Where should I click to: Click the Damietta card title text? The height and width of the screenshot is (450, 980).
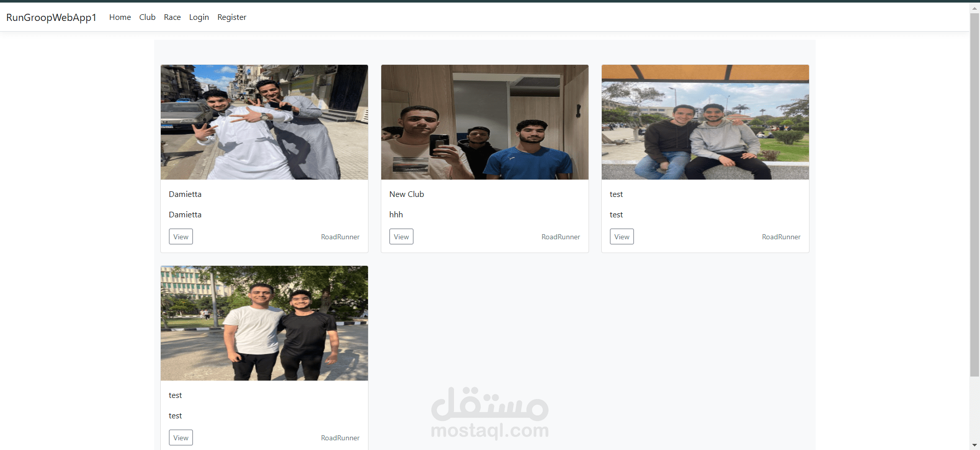pyautogui.click(x=185, y=194)
